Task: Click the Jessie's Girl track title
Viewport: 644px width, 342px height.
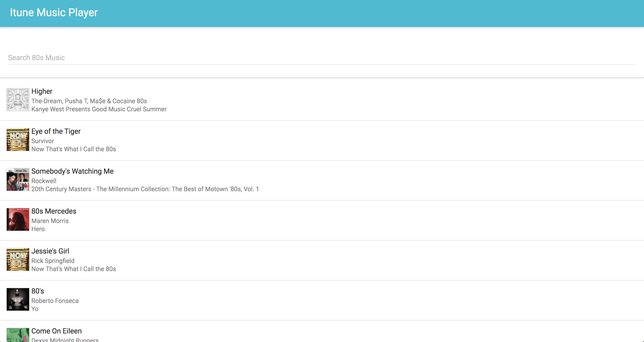Action: pos(50,251)
